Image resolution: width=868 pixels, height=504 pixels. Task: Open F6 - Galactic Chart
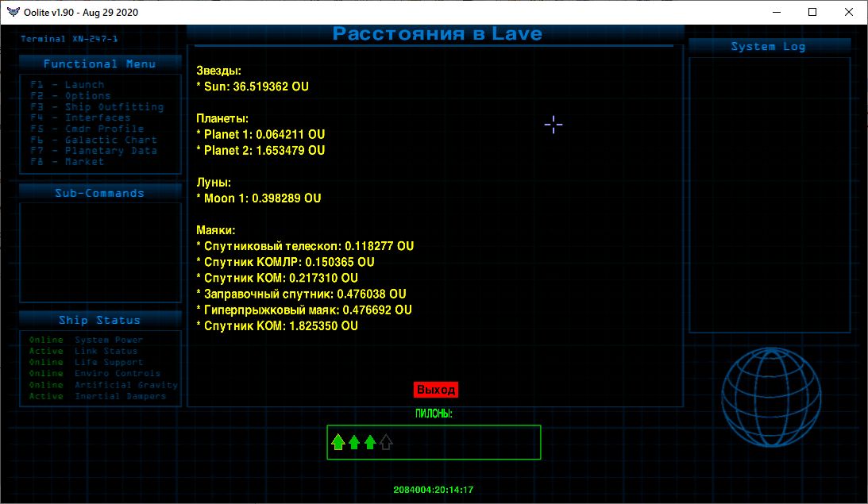click(94, 140)
